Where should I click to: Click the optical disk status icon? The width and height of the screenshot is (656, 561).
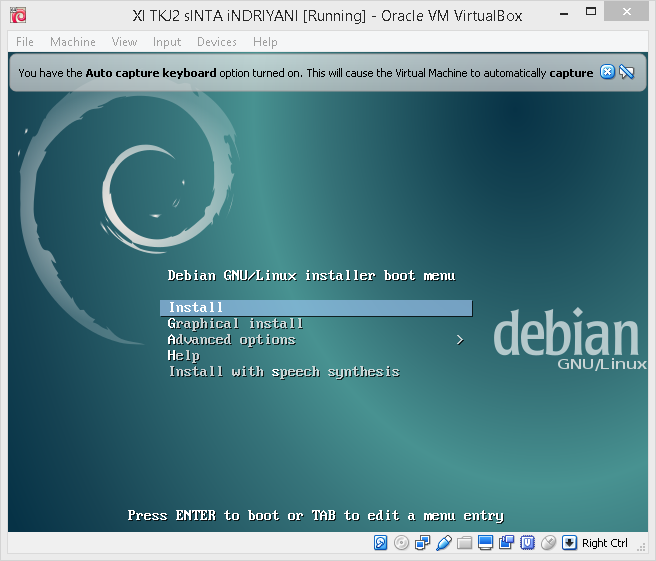point(401,543)
